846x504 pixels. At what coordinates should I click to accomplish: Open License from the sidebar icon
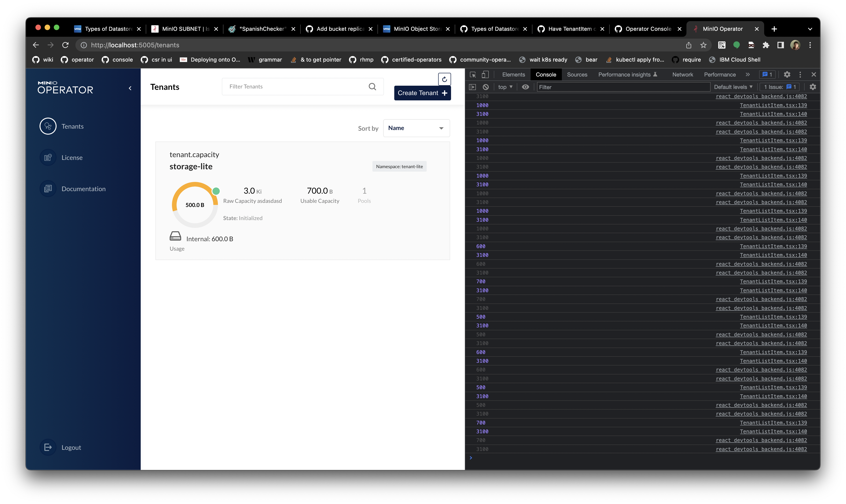48,158
